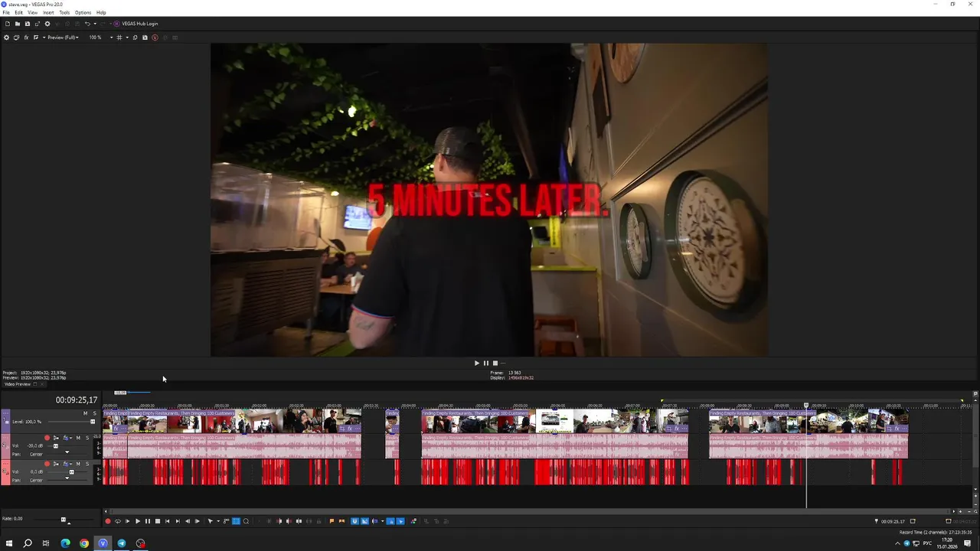Click Stop under the video preview

pyautogui.click(x=495, y=364)
